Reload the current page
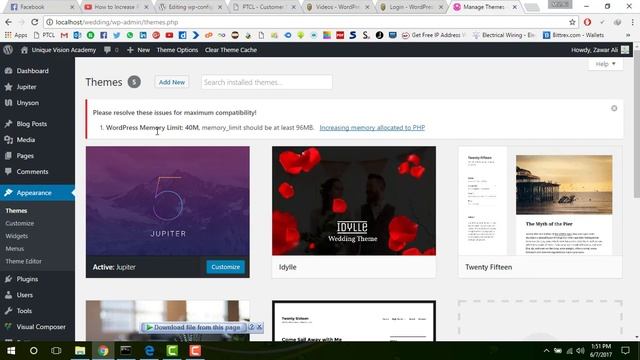The image size is (640, 360). pos(35,22)
